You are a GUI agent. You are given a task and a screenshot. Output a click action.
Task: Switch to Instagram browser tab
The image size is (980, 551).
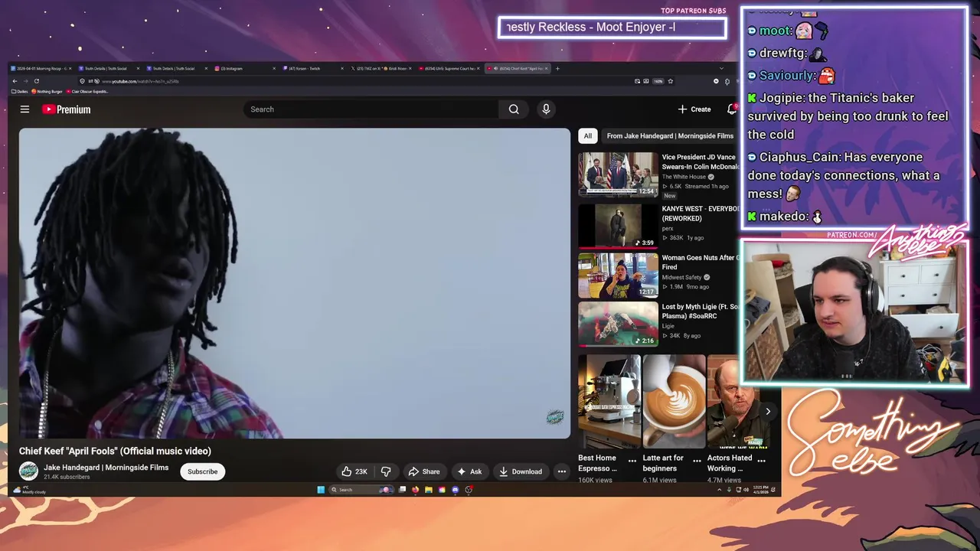coord(245,69)
